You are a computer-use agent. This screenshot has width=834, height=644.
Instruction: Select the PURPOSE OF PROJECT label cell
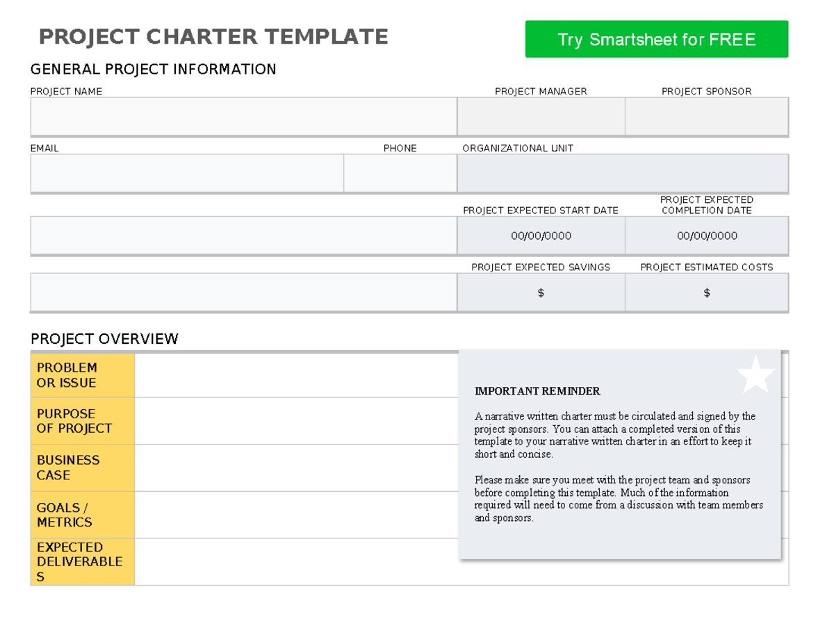point(81,421)
